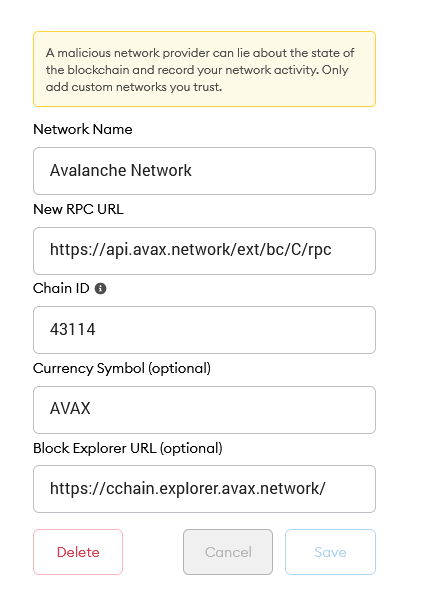Place cursor on the 43114 value
Image resolution: width=431 pixels, height=590 pixels.
coord(73,330)
